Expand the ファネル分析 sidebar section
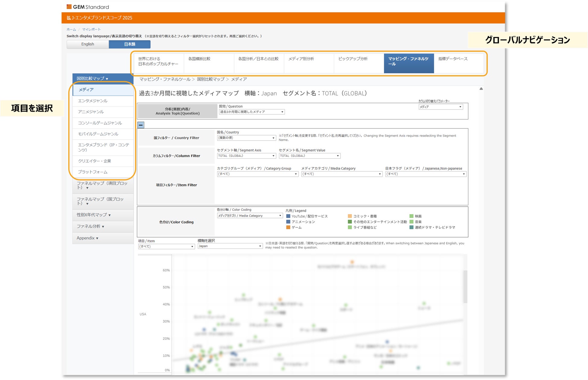Screen dimensions: 588x380 point(90,226)
